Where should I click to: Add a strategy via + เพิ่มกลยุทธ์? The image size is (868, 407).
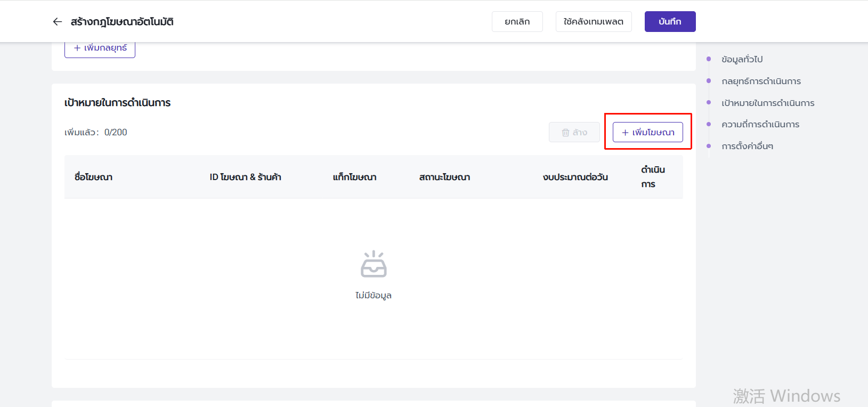pos(100,48)
